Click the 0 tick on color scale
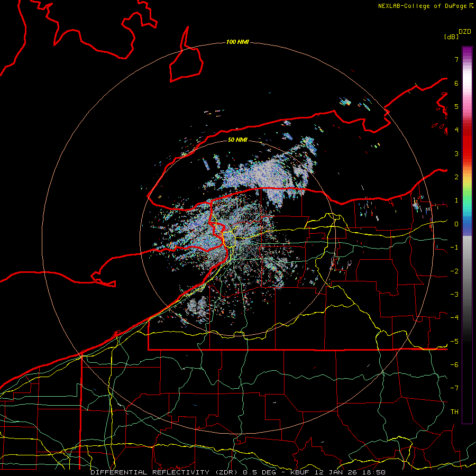476x476 pixels. coord(456,224)
